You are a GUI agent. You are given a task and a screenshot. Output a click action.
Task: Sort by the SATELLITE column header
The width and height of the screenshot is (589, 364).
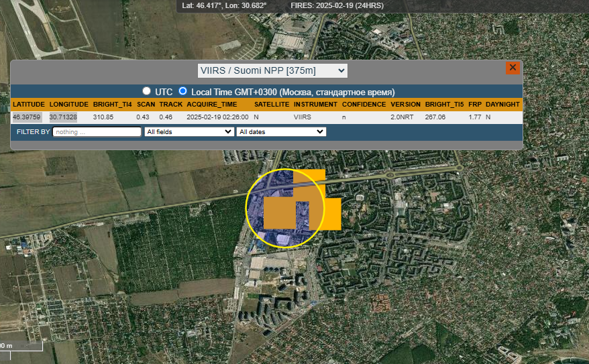[272, 105]
